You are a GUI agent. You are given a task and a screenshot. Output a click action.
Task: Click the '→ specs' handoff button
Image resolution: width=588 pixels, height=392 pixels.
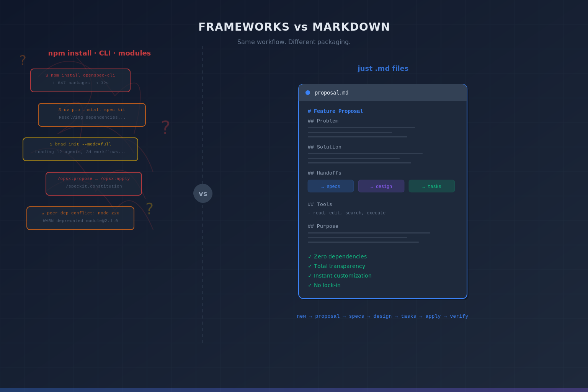point(331,186)
